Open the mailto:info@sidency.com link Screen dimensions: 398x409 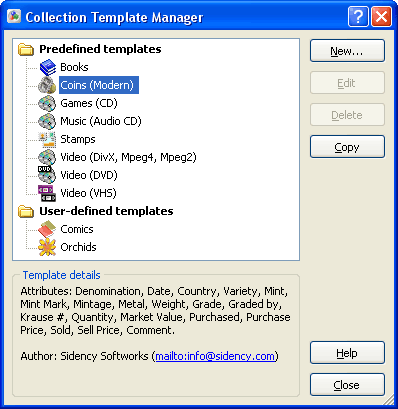215,356
